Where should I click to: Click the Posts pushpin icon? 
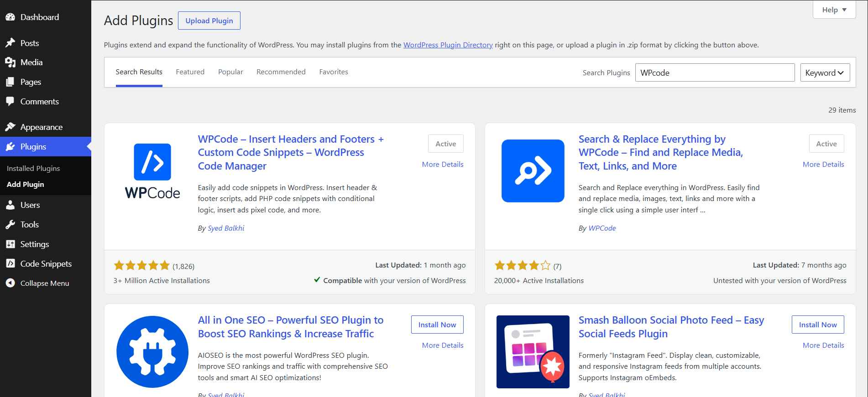point(10,43)
